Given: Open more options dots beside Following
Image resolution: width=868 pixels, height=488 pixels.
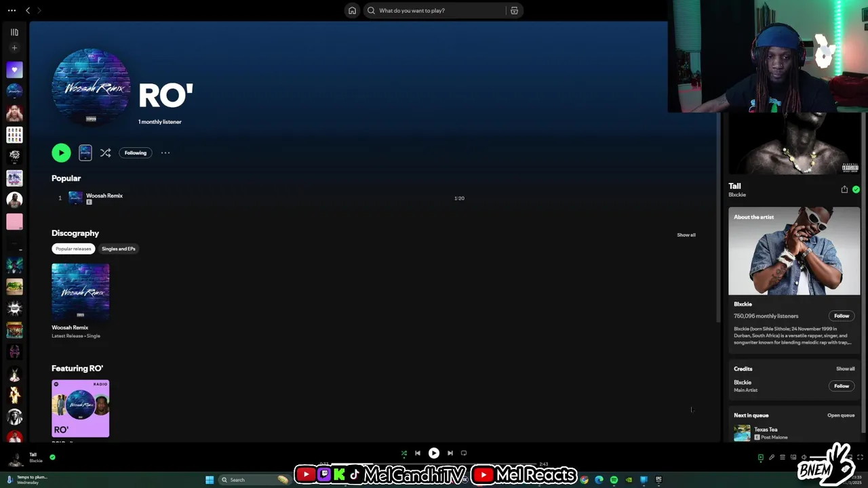Looking at the screenshot, I should pyautogui.click(x=165, y=152).
